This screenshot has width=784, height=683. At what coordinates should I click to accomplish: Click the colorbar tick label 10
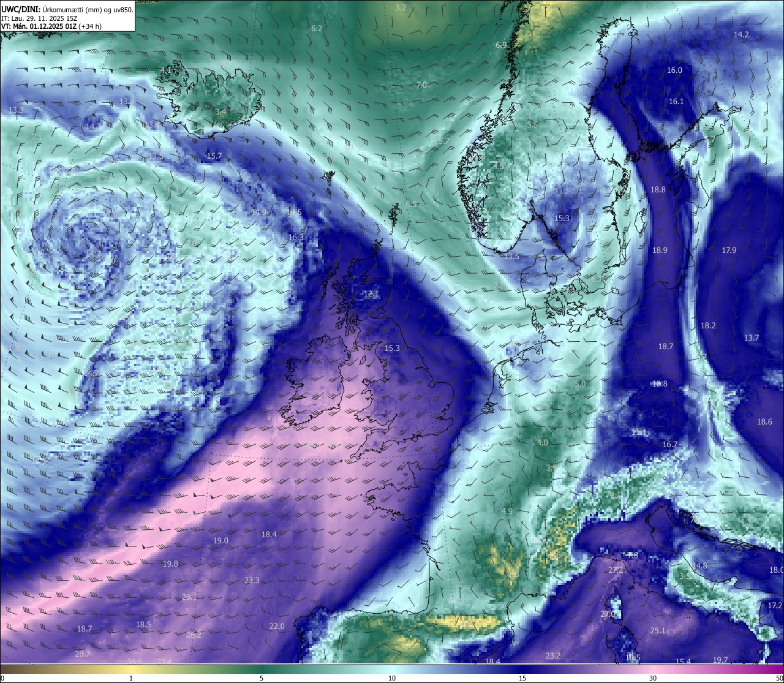click(x=392, y=678)
